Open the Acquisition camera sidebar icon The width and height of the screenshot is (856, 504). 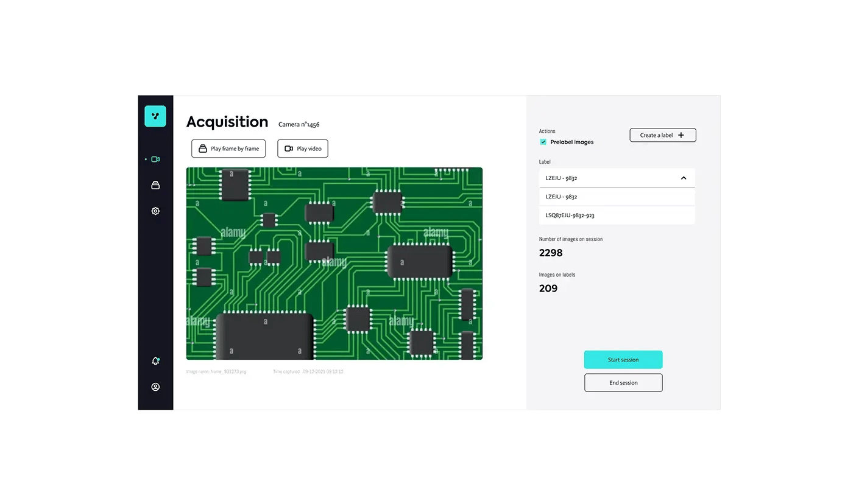point(155,159)
